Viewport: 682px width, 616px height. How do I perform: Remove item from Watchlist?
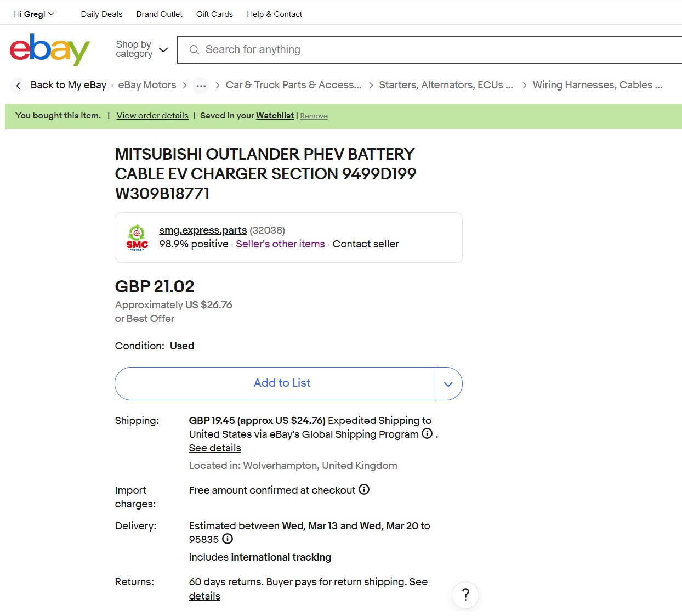(314, 116)
